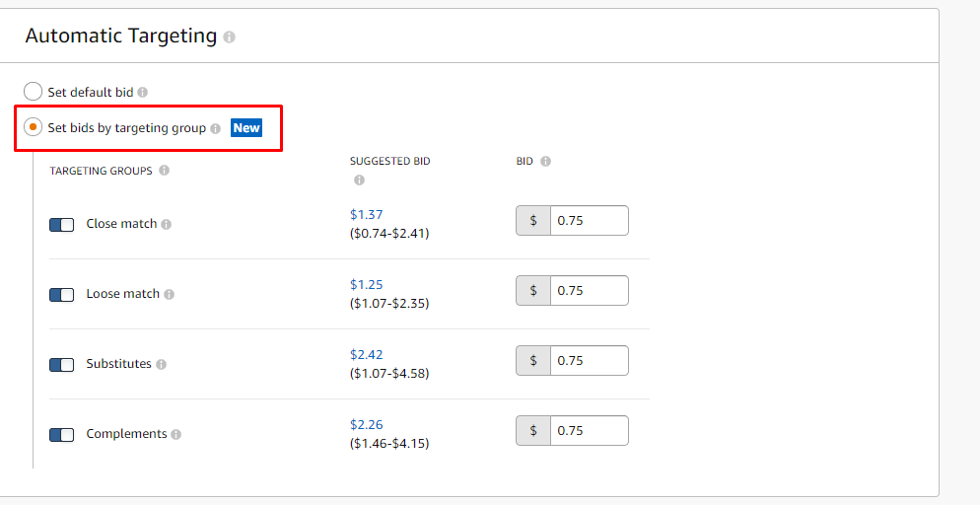
Task: Use the $2.42 suggested bid for Substitutes
Action: 366,355
